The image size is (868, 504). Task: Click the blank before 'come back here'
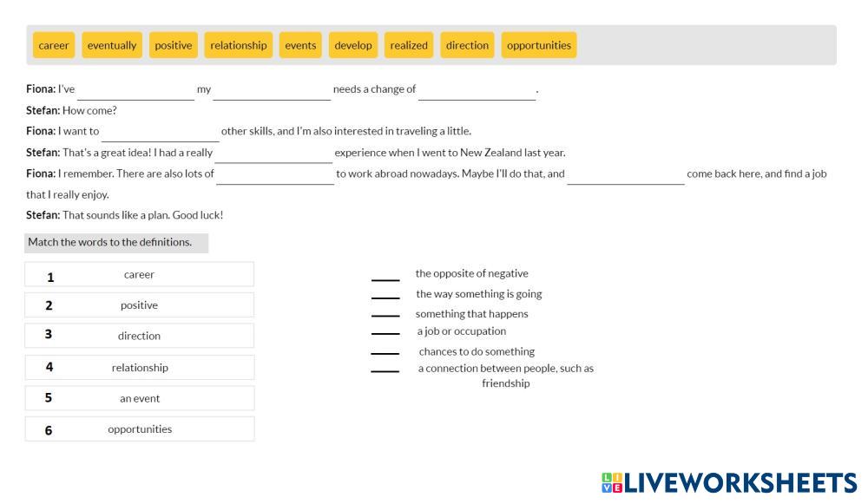click(x=626, y=174)
